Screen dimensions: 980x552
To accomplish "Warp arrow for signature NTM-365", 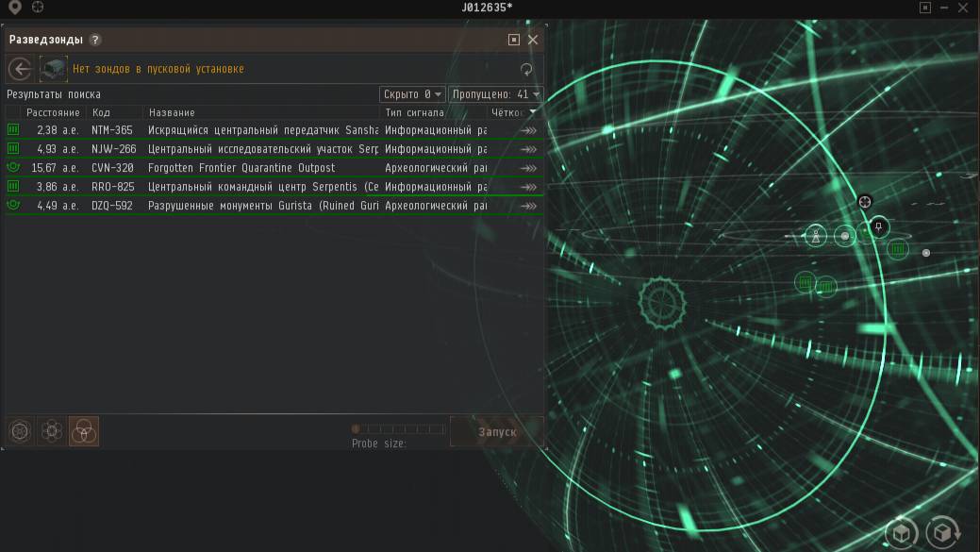I will pyautogui.click(x=529, y=130).
